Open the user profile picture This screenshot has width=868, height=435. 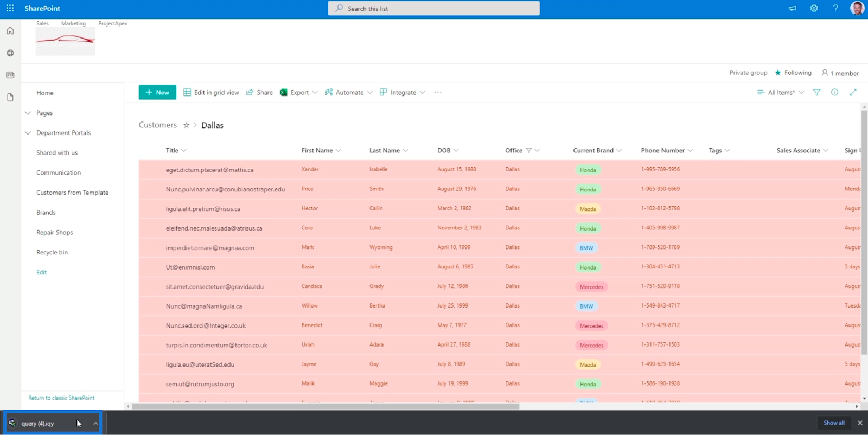click(x=857, y=8)
